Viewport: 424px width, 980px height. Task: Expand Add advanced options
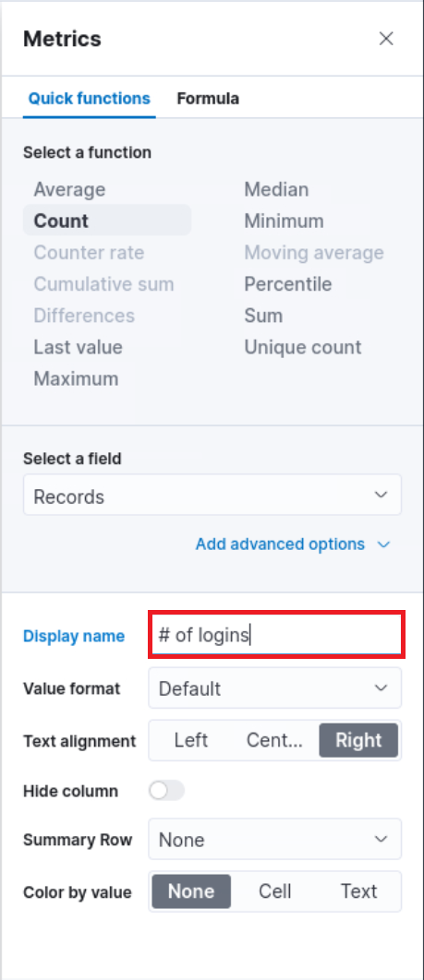tap(293, 544)
